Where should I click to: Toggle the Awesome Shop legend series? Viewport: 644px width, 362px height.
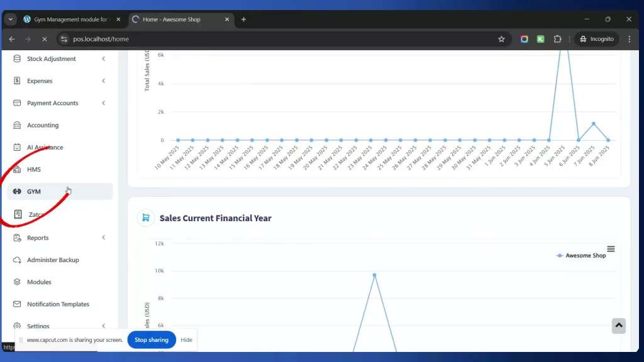pyautogui.click(x=581, y=255)
